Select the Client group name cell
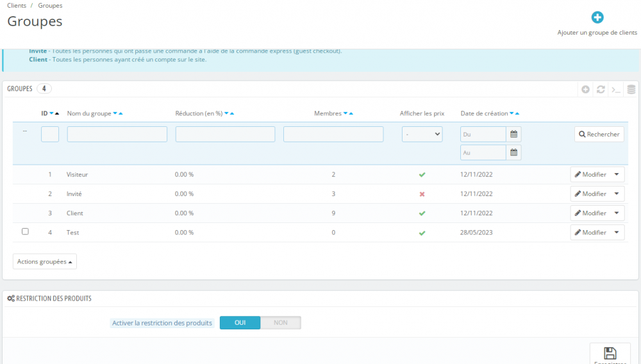Screen dimensions: 641x364 point(75,213)
